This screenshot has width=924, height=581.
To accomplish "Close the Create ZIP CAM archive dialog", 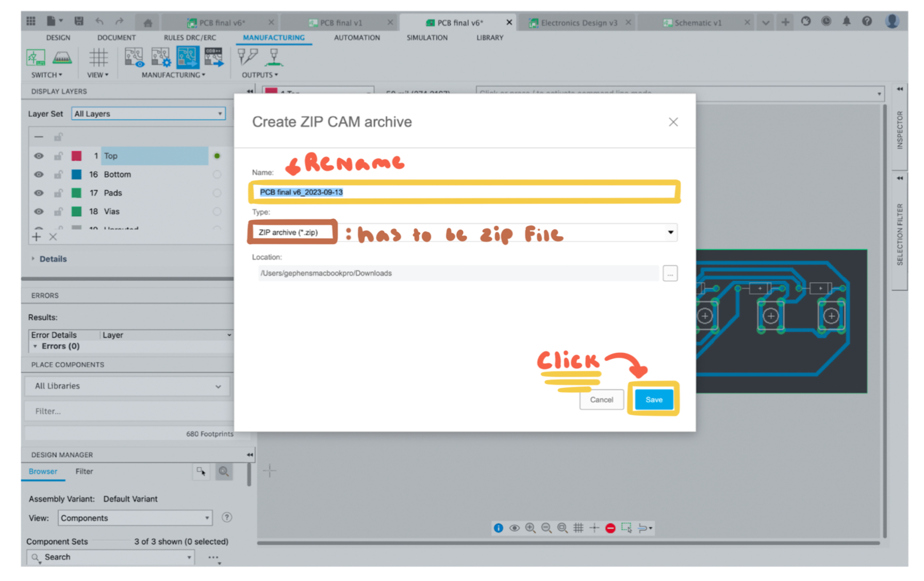I will 673,122.
